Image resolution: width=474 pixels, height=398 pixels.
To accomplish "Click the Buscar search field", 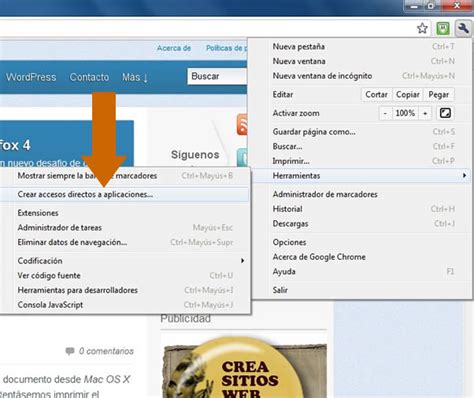I will (217, 76).
